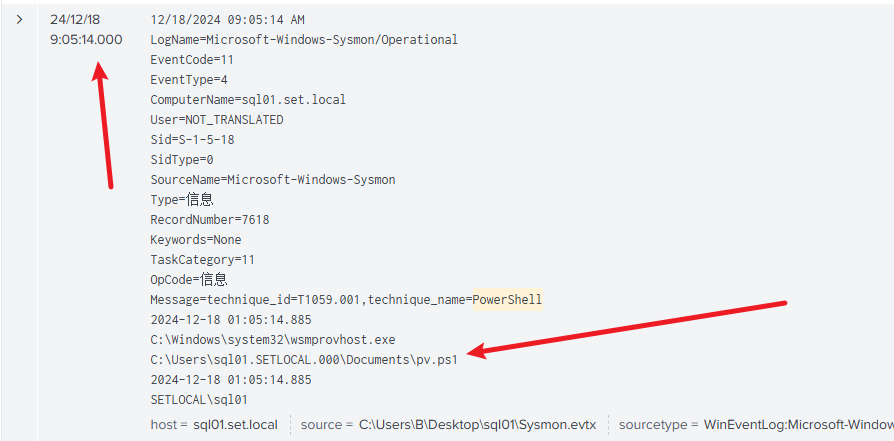Click the OpCode=信息 line
The image size is (894, 441).
click(x=189, y=280)
